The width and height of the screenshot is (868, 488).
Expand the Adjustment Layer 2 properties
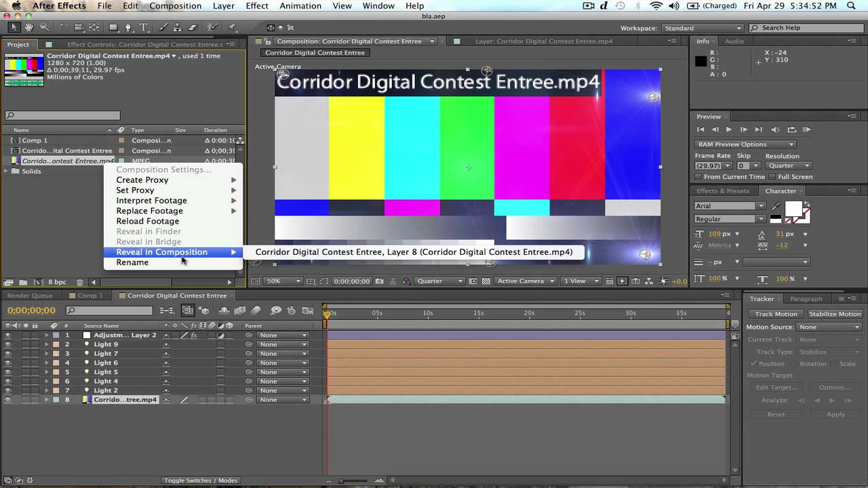click(47, 335)
